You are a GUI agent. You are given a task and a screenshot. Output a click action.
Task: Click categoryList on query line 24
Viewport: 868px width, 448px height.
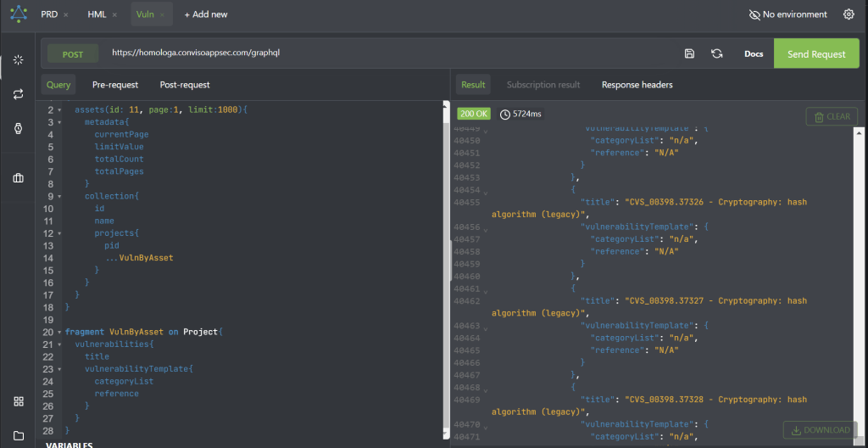(x=124, y=382)
